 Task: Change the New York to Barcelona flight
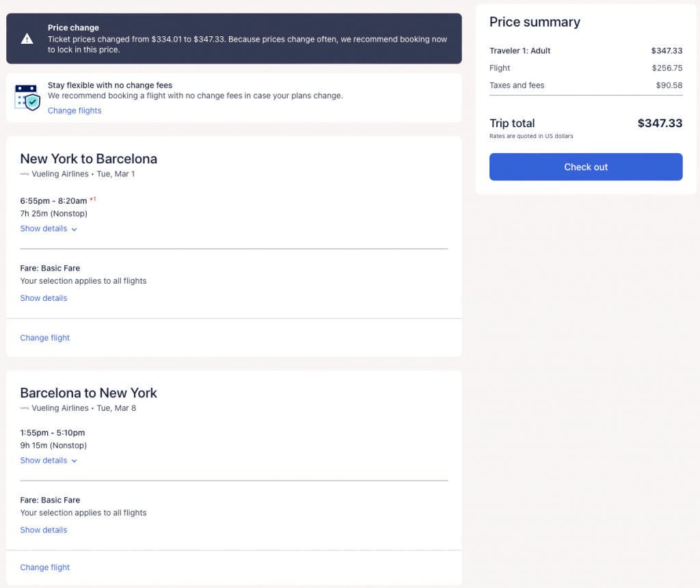click(x=45, y=338)
